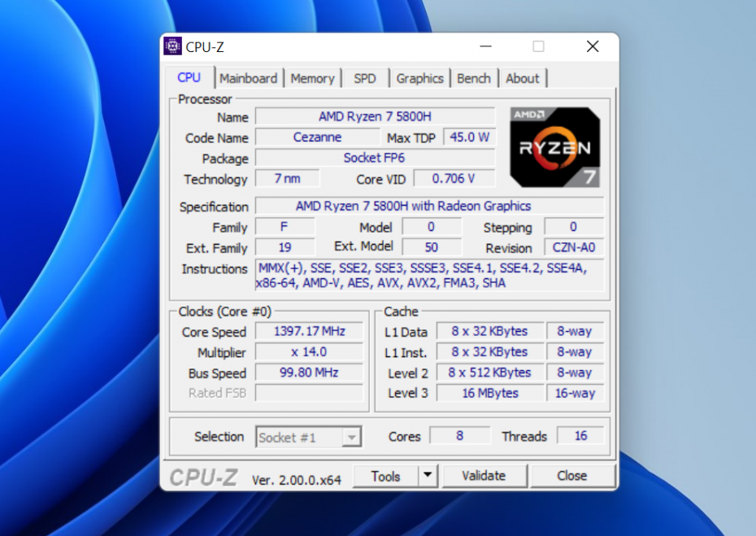Minimize the CPU-Z window
The width and height of the screenshot is (756, 536).
point(486,46)
